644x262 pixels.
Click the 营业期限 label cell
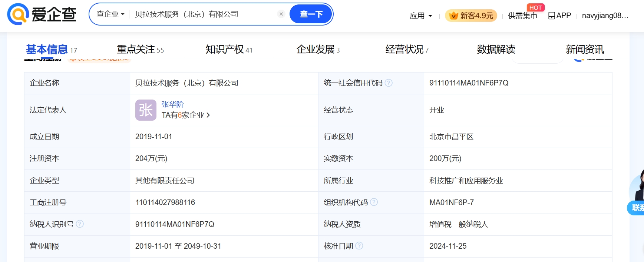(77, 246)
